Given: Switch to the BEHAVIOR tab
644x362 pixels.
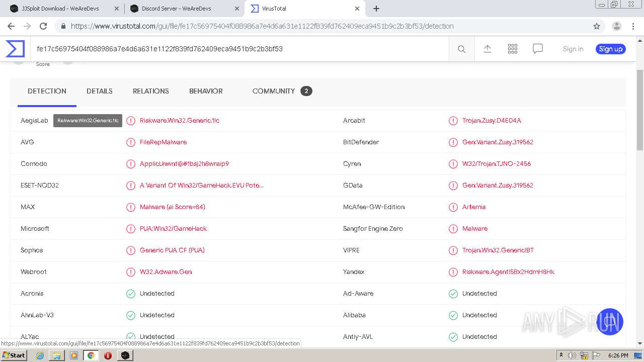Looking at the screenshot, I should tap(206, 91).
